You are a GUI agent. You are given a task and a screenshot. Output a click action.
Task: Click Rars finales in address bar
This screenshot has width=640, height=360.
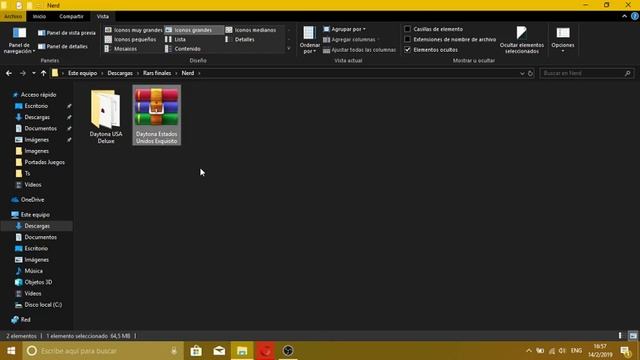click(x=157, y=73)
